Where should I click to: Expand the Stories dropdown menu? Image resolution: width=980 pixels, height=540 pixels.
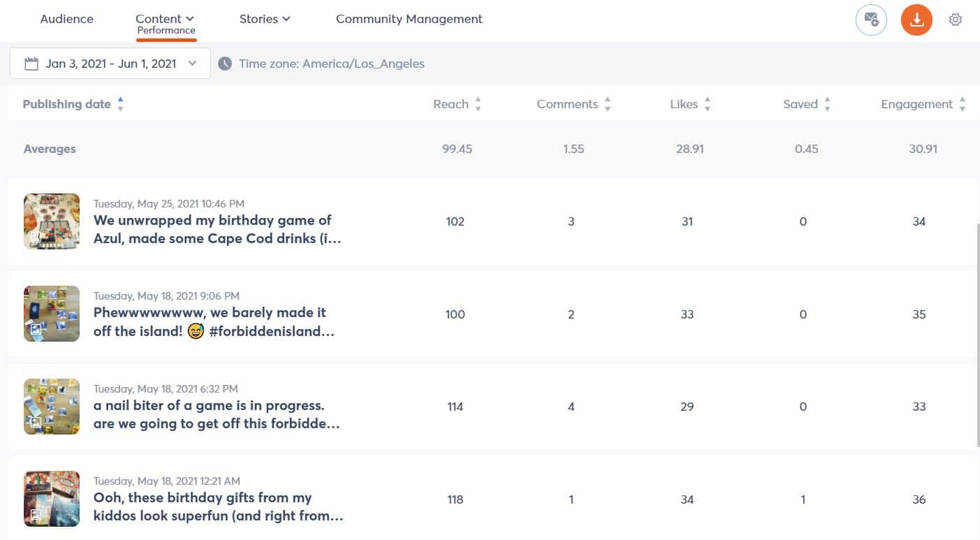point(264,19)
